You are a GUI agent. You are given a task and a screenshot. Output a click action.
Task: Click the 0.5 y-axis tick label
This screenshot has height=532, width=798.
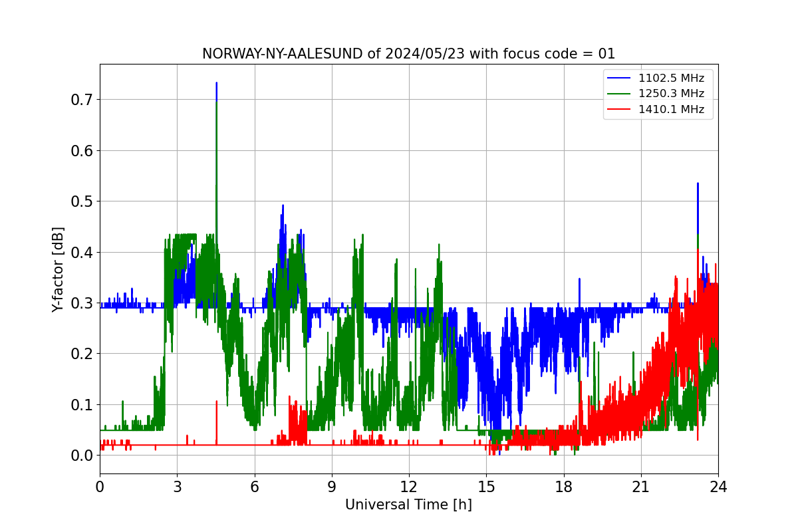[81, 201]
